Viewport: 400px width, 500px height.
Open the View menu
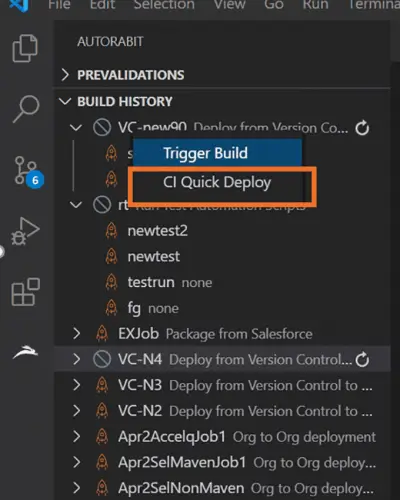coord(230,5)
